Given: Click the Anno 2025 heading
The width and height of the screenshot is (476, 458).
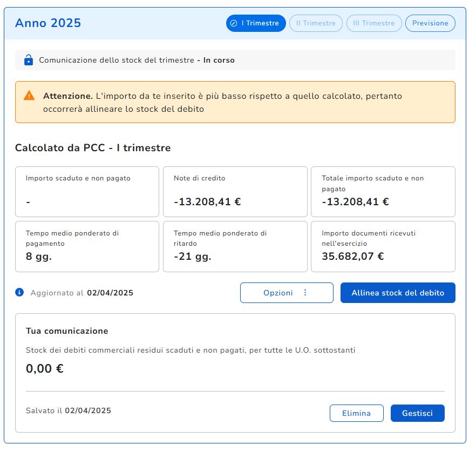Looking at the screenshot, I should click(48, 23).
